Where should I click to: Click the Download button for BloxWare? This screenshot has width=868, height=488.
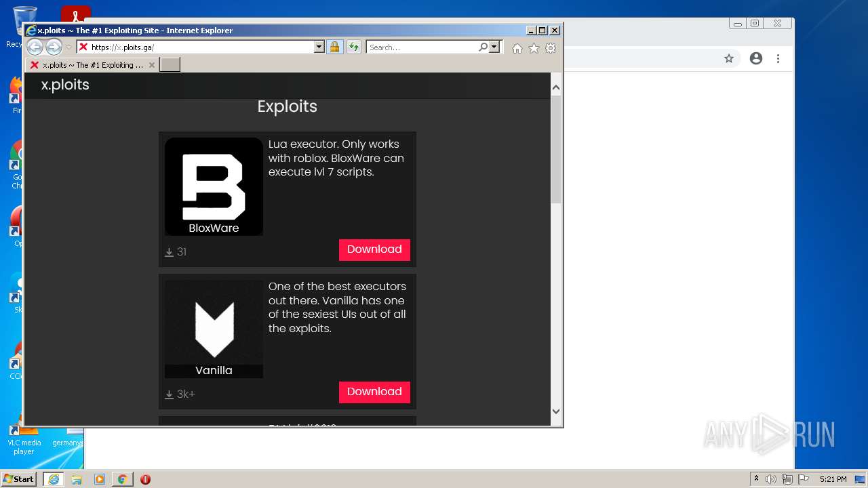point(374,249)
